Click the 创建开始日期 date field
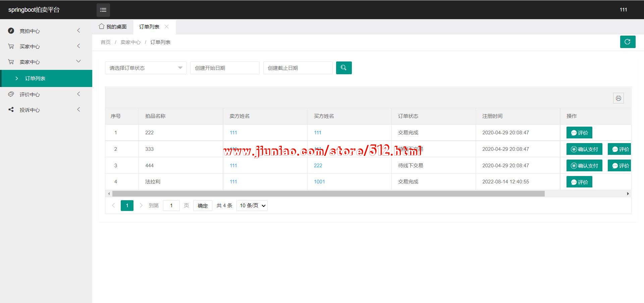 click(225, 68)
